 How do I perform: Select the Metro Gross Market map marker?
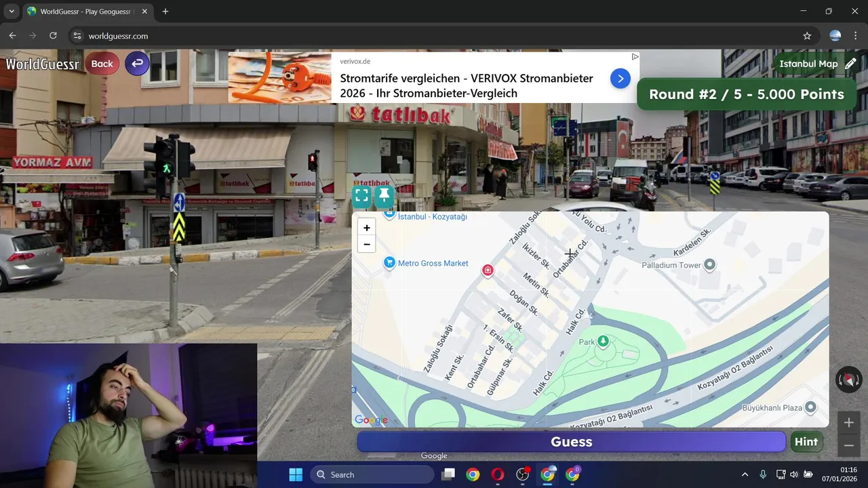coord(389,263)
